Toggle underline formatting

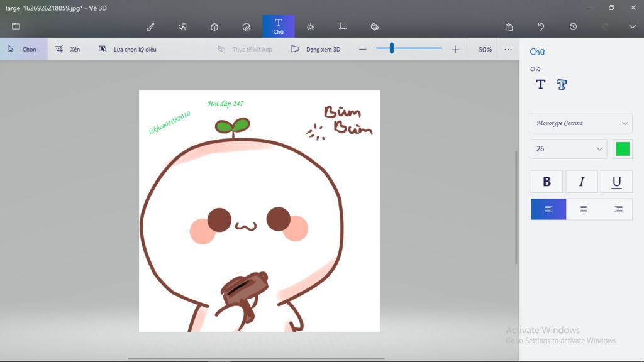coord(616,182)
